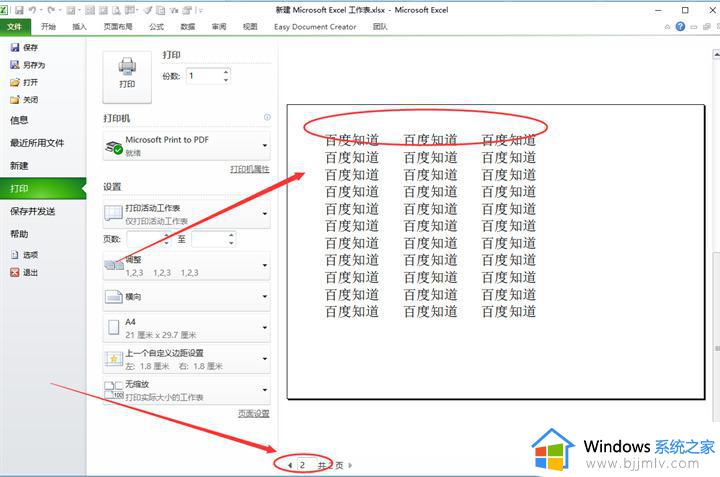The width and height of the screenshot is (720, 477).
Task: Click the 页数 start page input field
Action: 145,239
